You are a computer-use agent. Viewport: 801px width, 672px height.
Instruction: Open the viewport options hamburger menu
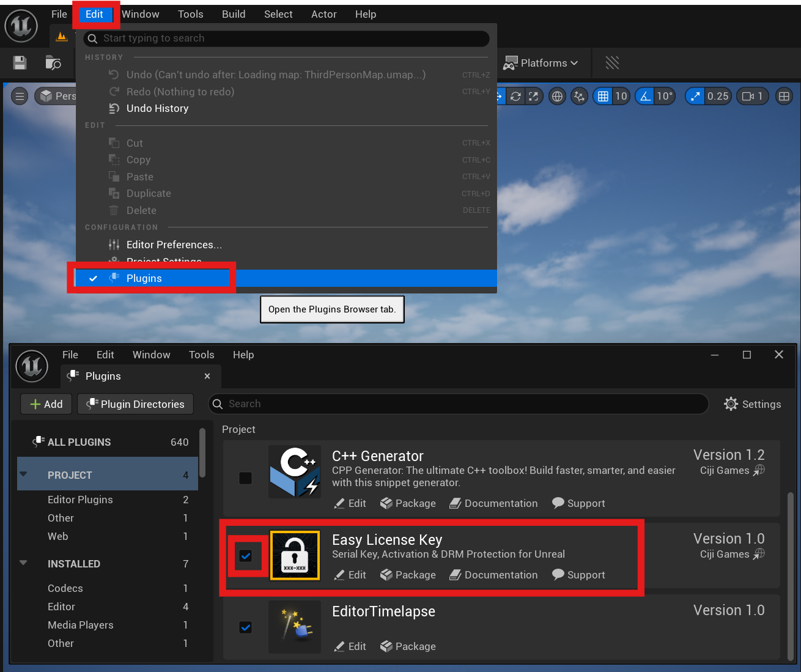tap(20, 96)
